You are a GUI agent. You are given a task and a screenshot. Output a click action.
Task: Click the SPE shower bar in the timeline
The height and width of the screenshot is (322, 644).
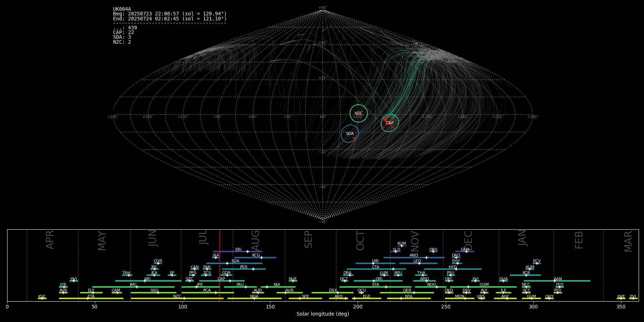coord(305,298)
